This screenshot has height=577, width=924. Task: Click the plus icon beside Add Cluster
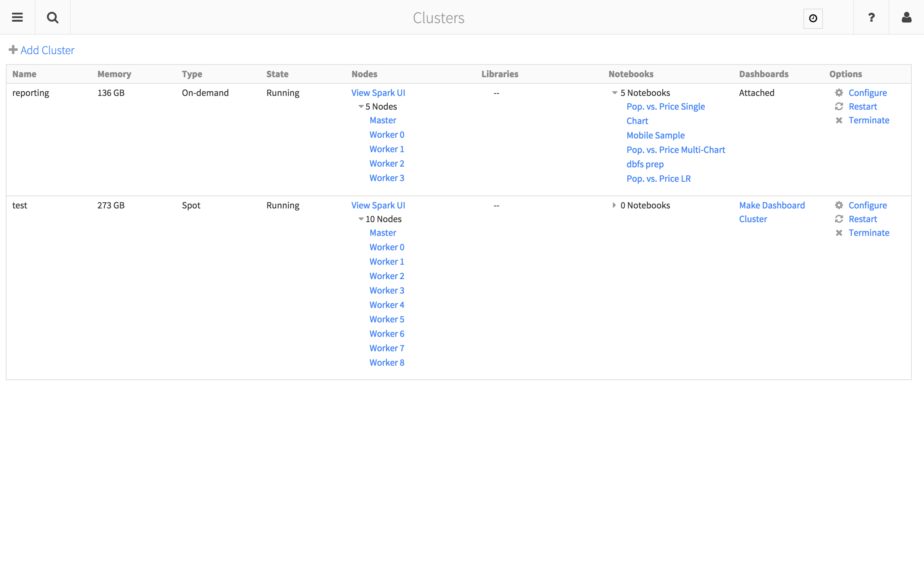13,50
